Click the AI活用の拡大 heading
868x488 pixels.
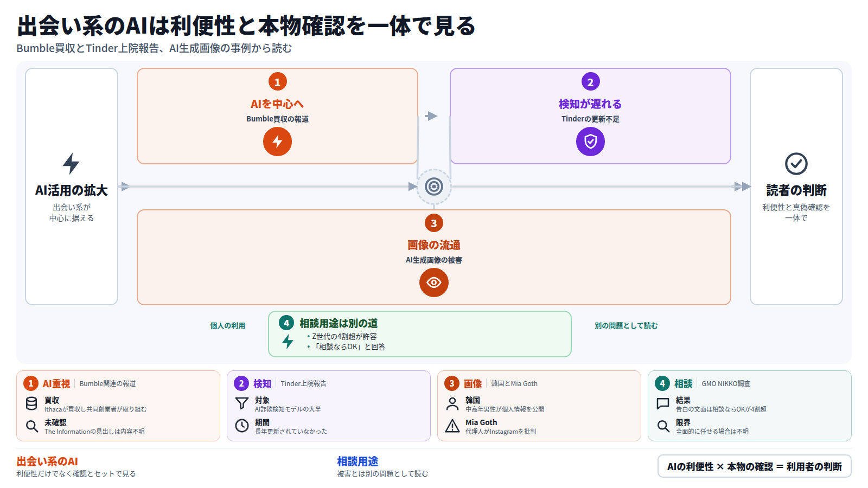(71, 190)
